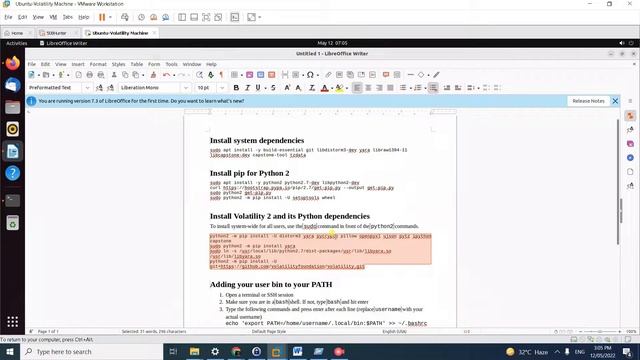
Task: Toggle Bold formatting
Action: pos(236,88)
